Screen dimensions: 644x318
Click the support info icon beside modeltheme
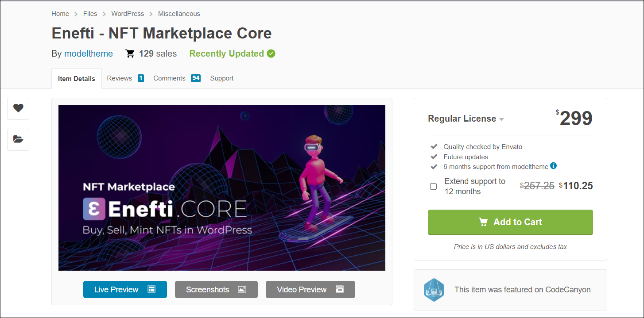[x=553, y=166]
